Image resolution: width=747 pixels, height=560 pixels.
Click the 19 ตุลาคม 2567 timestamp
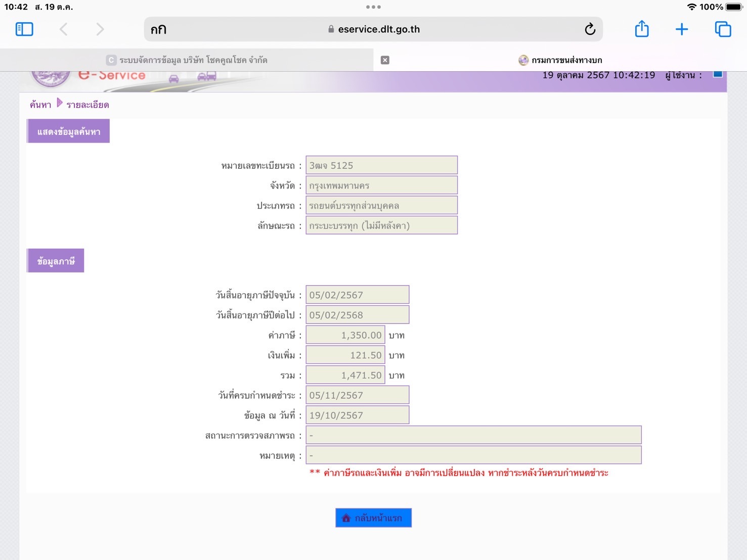click(x=598, y=75)
